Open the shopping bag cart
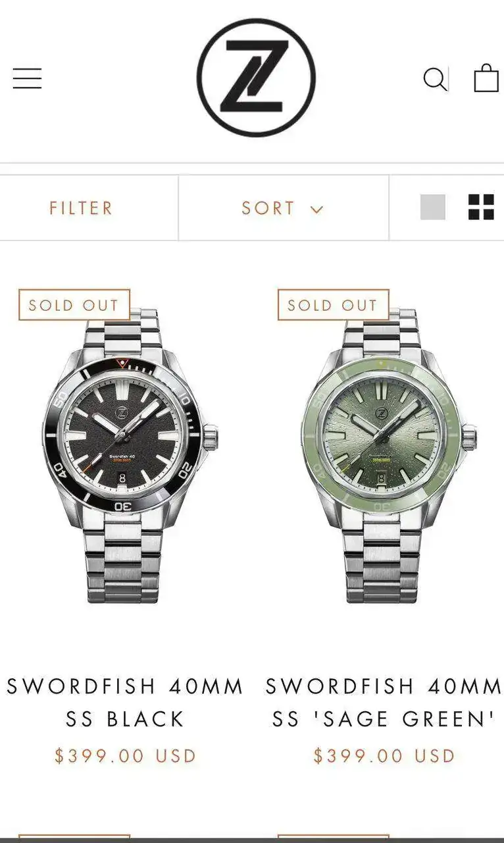This screenshot has height=843, width=504. tap(486, 78)
